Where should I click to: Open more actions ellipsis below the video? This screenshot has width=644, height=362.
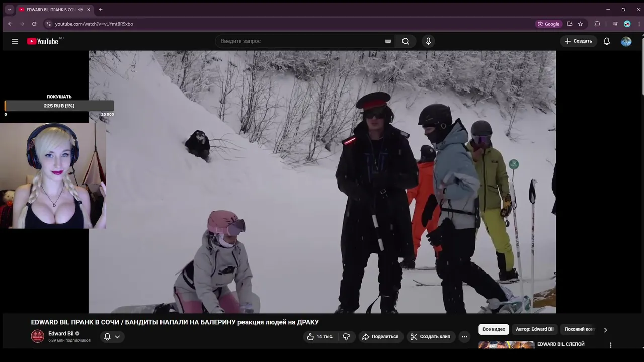pyautogui.click(x=464, y=337)
